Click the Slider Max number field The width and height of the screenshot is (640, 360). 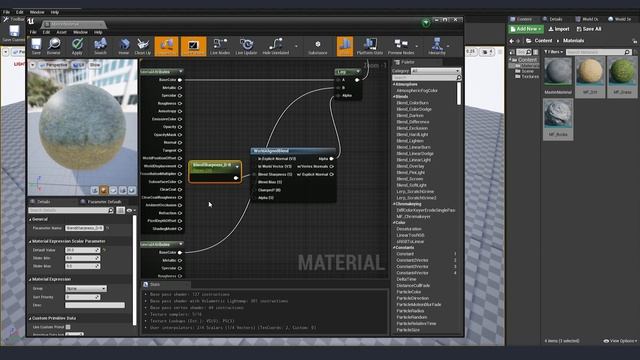point(82,266)
